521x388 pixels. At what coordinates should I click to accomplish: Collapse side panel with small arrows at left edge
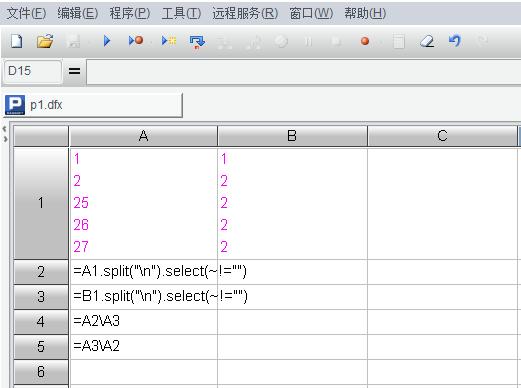pos(5,134)
